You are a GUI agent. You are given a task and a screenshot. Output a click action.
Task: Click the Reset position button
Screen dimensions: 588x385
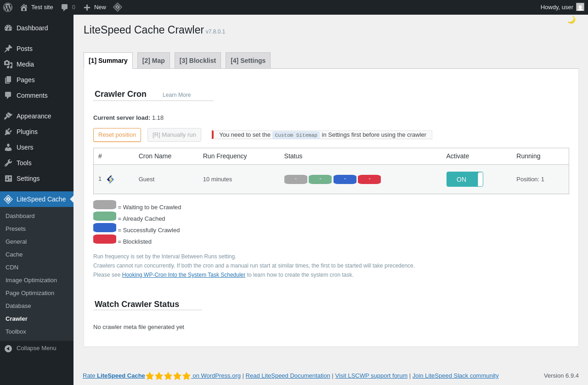117,135
